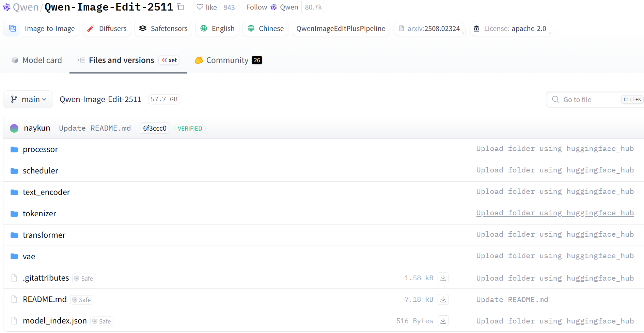
Task: Open the arxiv:2508.02324 paper tag
Action: tap(429, 29)
